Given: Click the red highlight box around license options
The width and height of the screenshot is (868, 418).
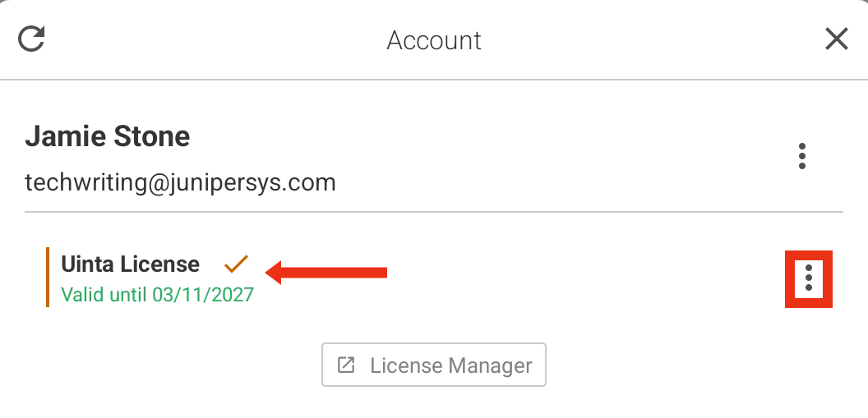Looking at the screenshot, I should [x=809, y=278].
